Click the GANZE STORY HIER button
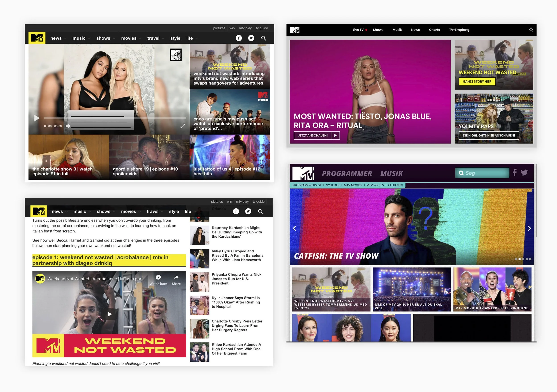This screenshot has width=557, height=392. click(x=477, y=82)
